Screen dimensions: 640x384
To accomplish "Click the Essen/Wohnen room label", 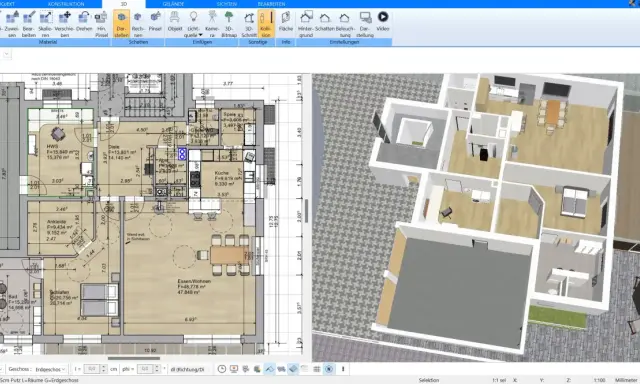I will (194, 281).
